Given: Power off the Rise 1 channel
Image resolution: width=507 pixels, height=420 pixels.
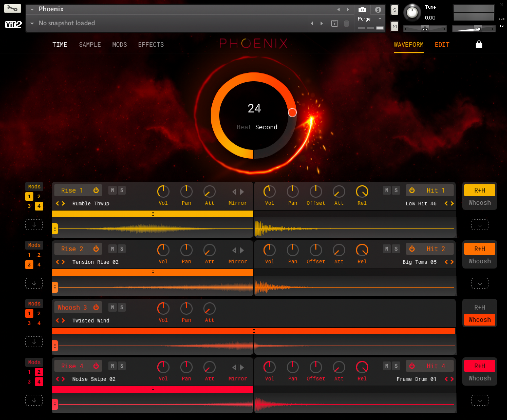Looking at the screenshot, I should pos(96,190).
